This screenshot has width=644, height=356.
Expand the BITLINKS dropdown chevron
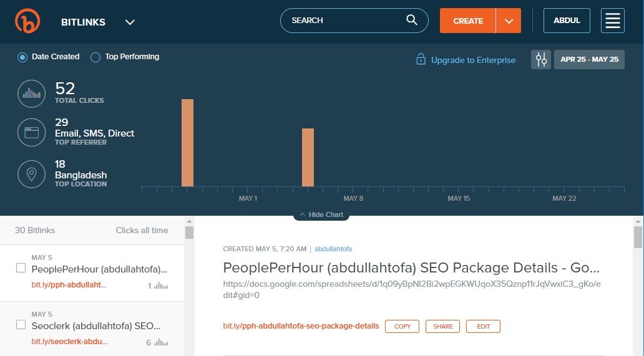pos(130,22)
